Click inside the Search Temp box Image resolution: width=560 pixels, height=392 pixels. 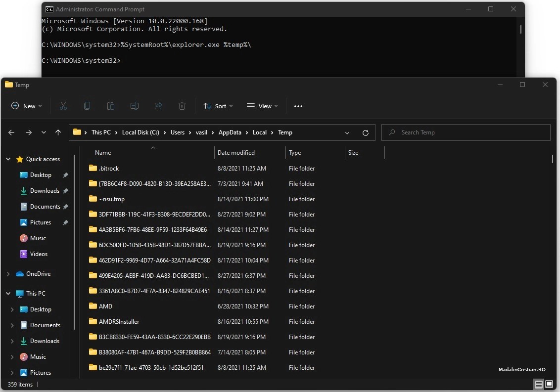[x=465, y=132]
